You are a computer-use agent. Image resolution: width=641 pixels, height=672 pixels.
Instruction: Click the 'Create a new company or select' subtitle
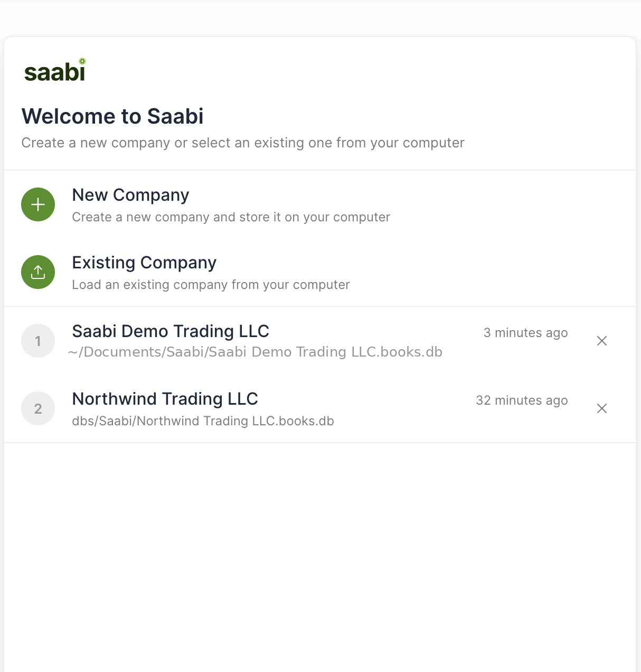(243, 143)
